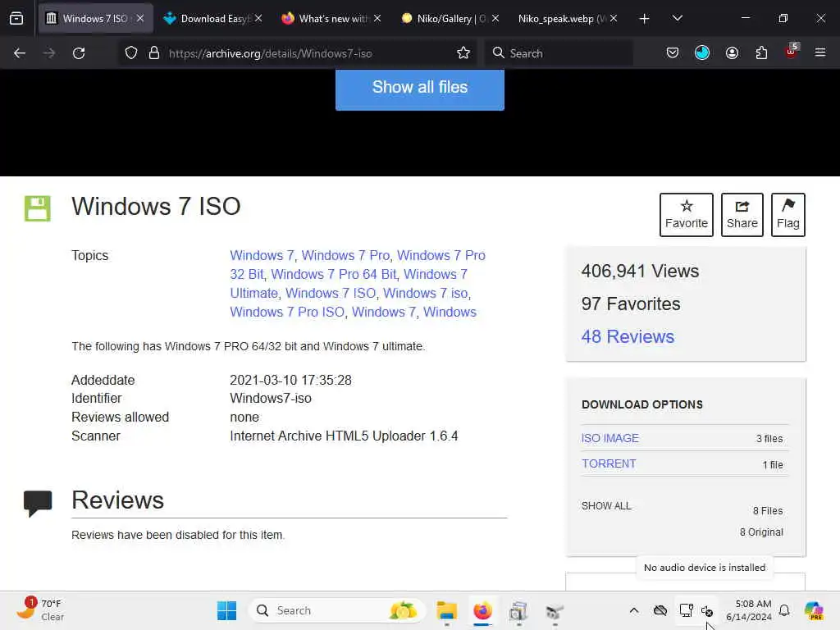Open the cloud sync tray icon
This screenshot has width=840, height=630.
660,610
